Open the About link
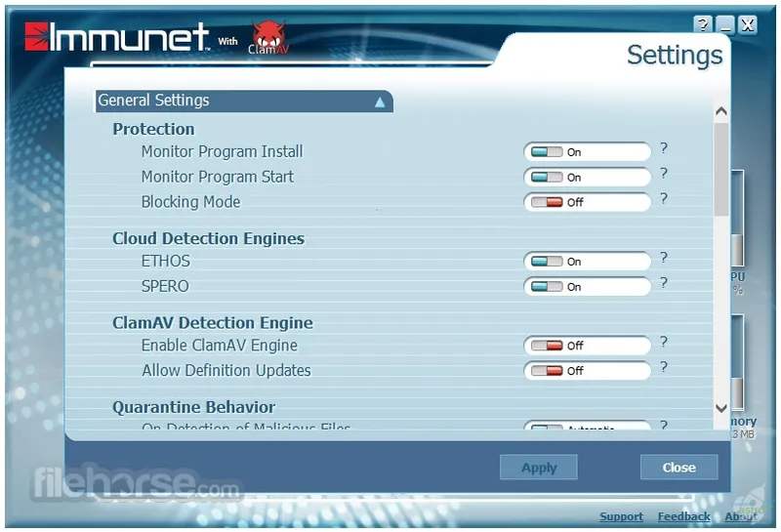781x532 pixels. click(741, 517)
